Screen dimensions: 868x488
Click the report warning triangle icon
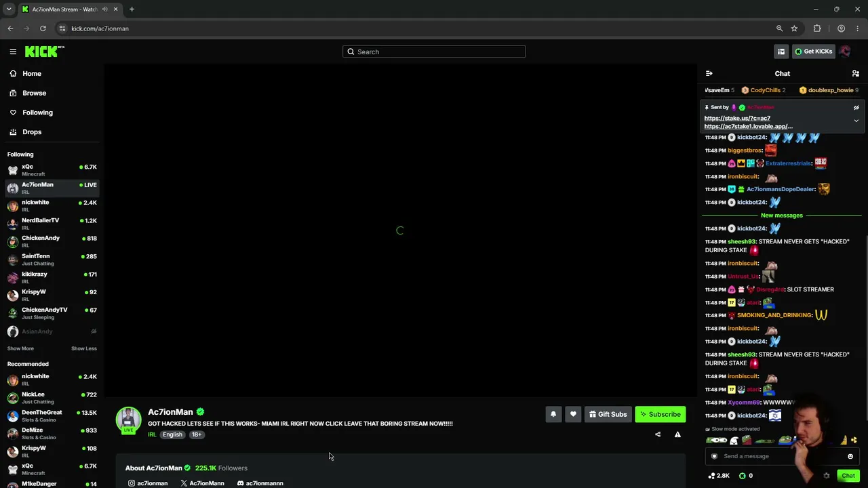pyautogui.click(x=677, y=434)
